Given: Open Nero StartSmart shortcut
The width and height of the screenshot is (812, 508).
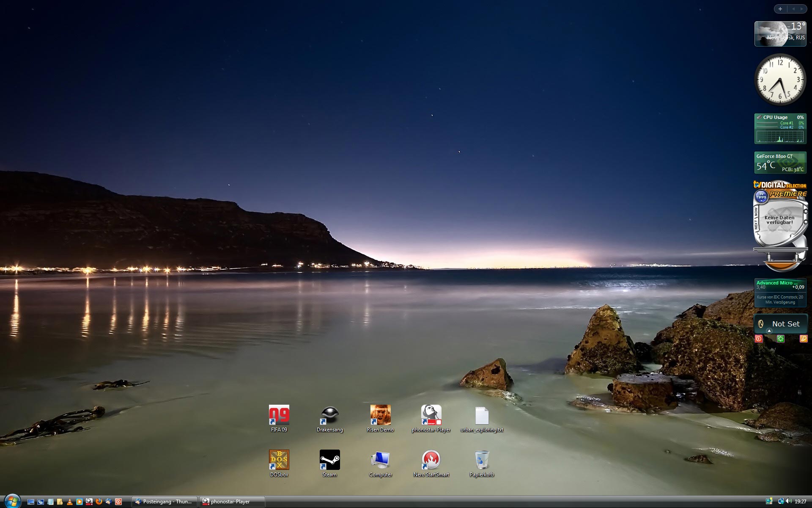Looking at the screenshot, I should [x=431, y=460].
